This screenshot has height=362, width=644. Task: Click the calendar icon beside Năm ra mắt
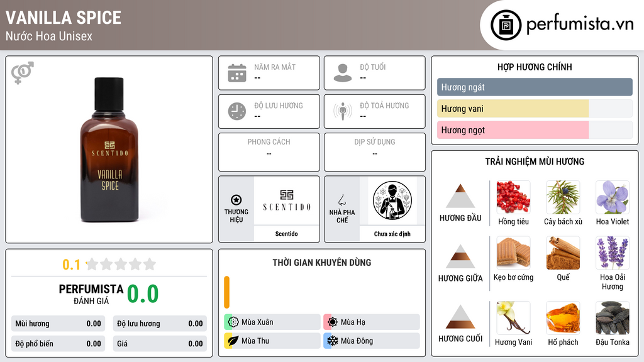point(237,73)
